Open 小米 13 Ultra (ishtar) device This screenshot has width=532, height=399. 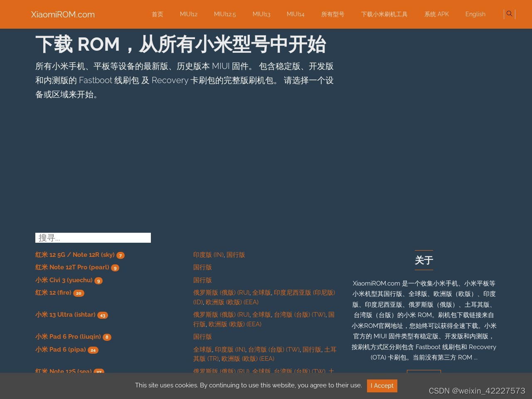[65, 315]
